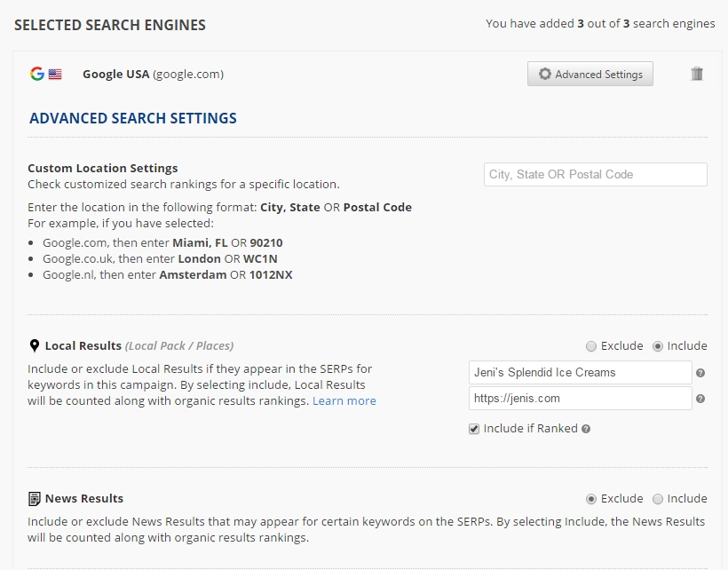Select Include for Local Results

point(658,346)
